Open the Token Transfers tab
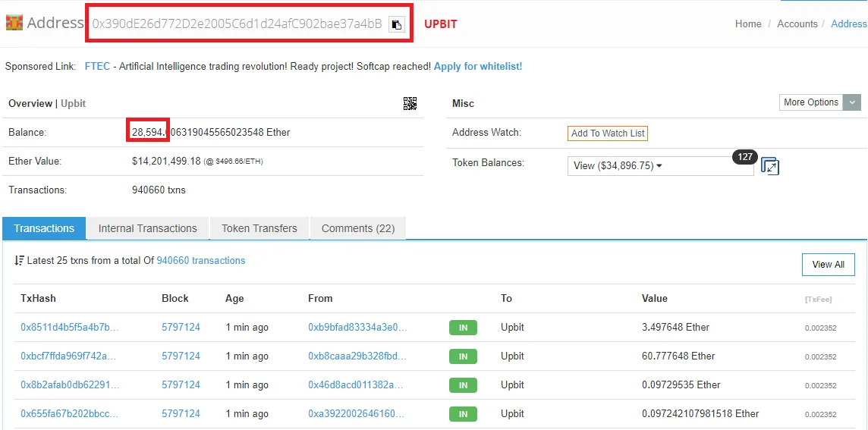This screenshot has height=430, width=868. [259, 228]
